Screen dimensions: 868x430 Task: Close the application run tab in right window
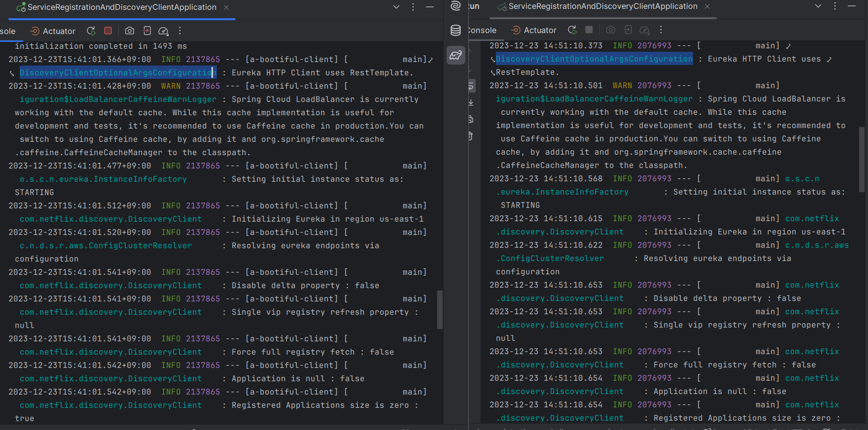[707, 6]
